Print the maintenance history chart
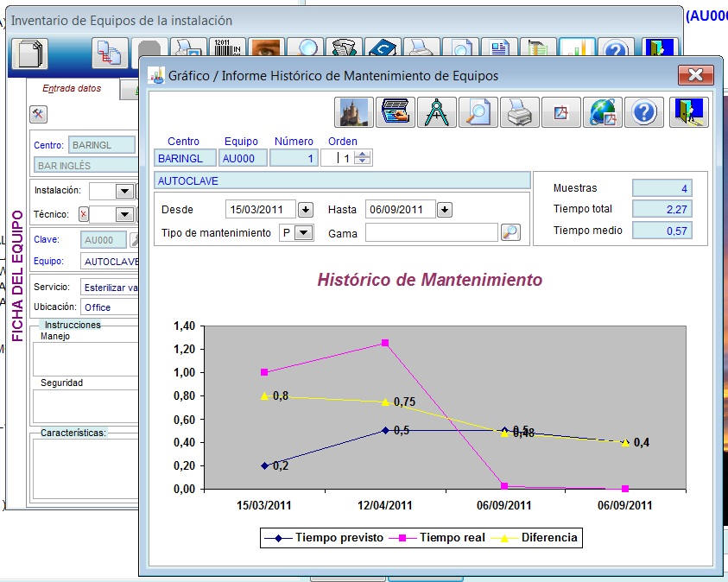 point(520,112)
